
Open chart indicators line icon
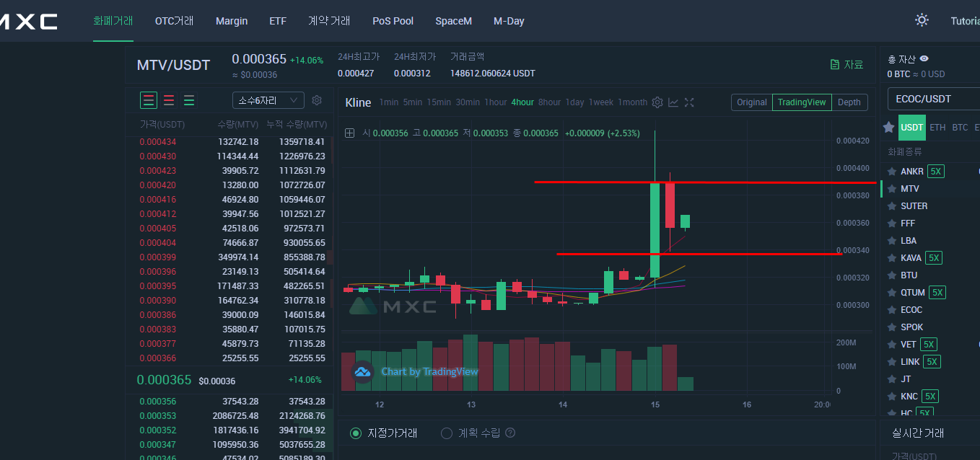pos(673,102)
